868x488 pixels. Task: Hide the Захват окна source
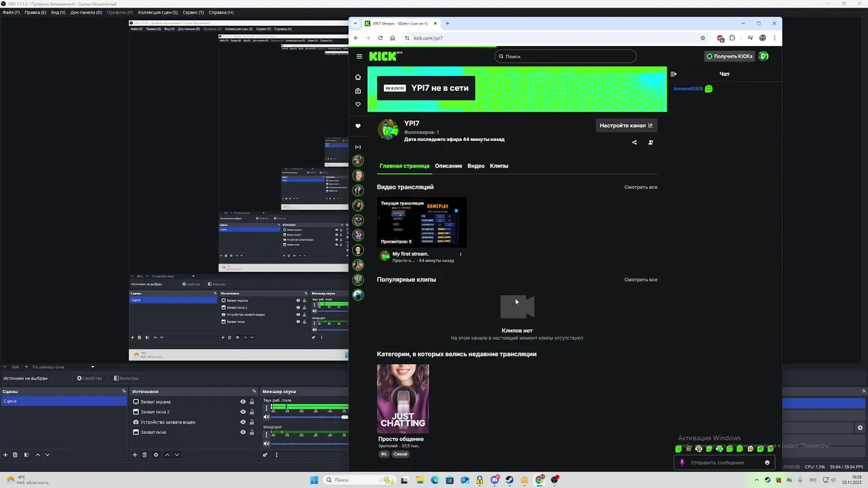243,432
